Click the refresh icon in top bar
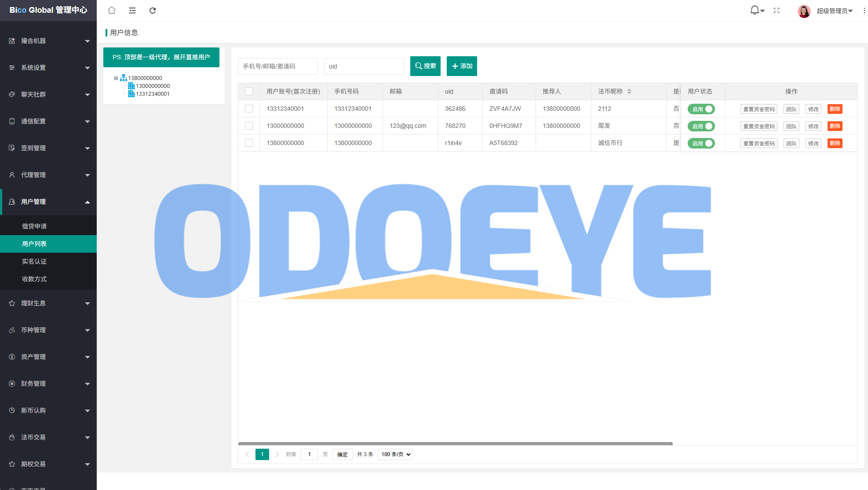This screenshot has width=868, height=490. (153, 10)
